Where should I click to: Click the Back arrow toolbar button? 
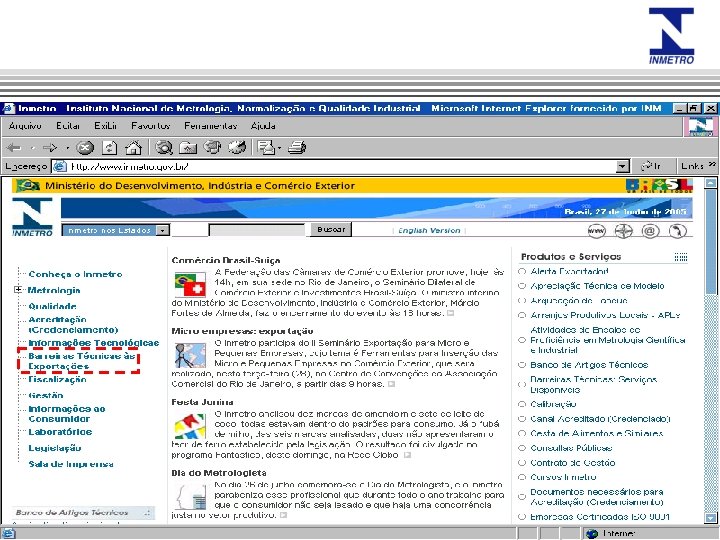click(14, 148)
